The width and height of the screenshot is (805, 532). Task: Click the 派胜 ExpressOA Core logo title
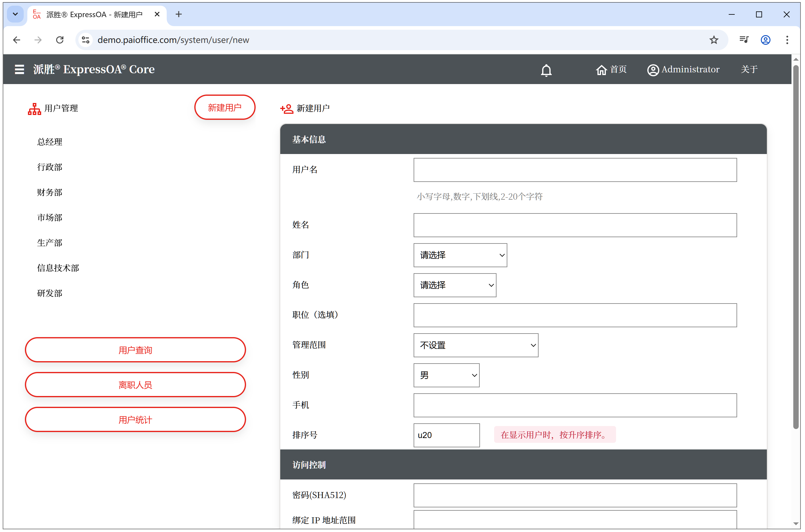click(94, 69)
